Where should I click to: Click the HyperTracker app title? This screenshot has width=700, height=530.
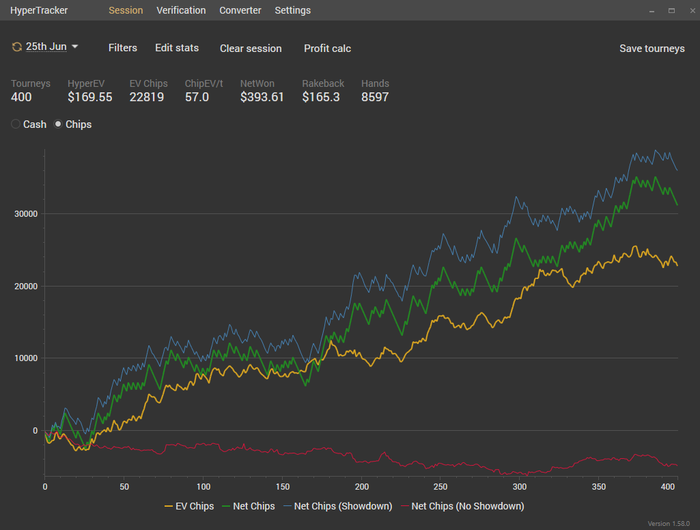39,10
